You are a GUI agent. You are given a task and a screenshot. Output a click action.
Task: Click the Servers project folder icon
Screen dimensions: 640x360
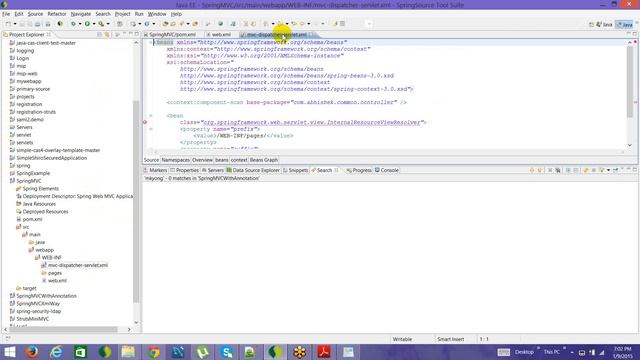[x=12, y=127]
